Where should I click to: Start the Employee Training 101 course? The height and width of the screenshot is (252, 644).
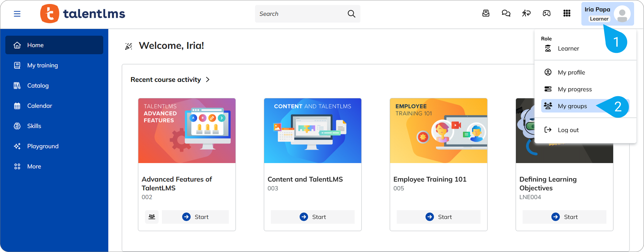(x=439, y=217)
